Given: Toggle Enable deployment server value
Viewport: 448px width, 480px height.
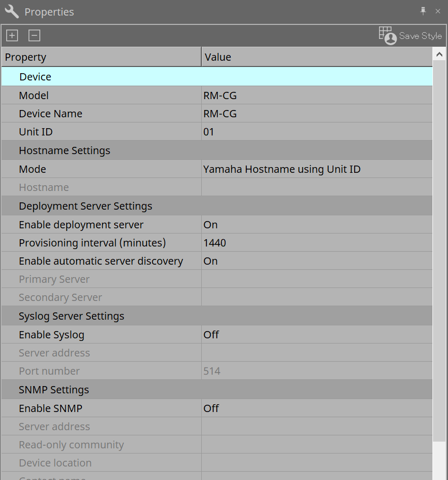Looking at the screenshot, I should [x=316, y=225].
